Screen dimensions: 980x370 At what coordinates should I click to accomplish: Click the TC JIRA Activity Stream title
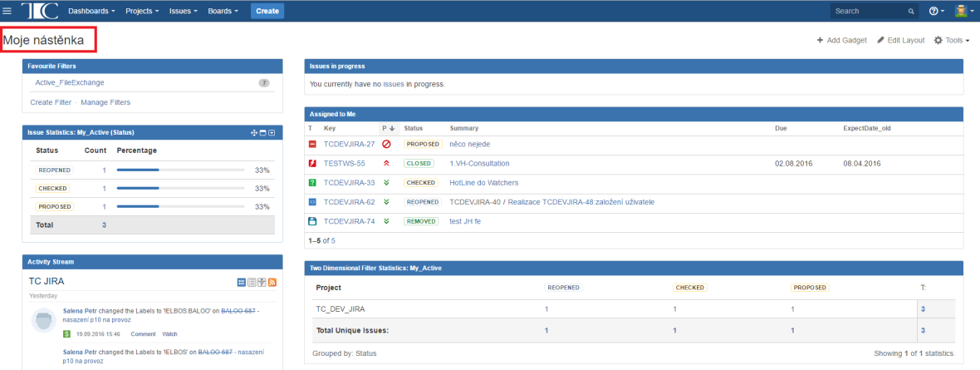(47, 282)
